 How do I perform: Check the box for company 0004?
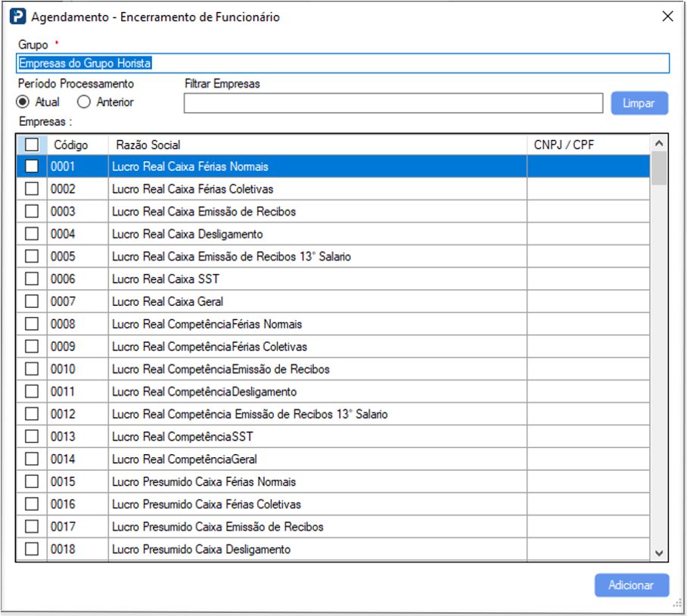32,234
